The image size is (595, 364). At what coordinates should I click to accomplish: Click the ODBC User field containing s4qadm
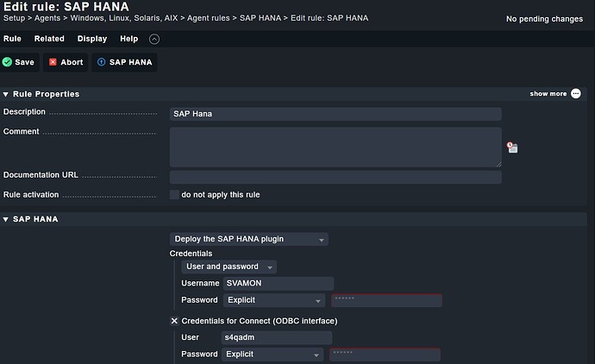277,337
